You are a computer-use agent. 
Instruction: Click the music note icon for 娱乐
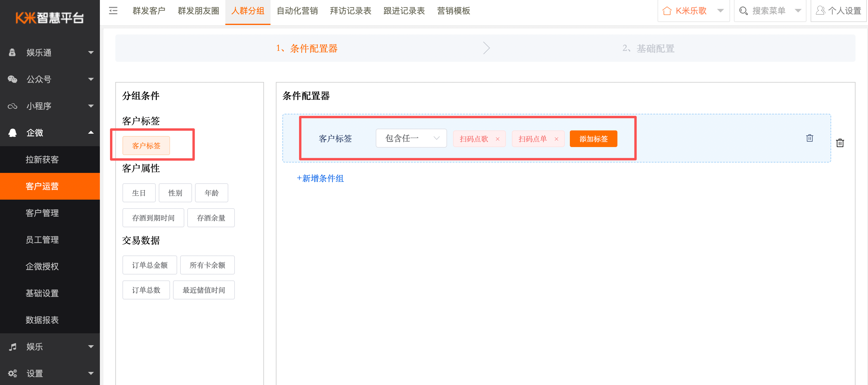12,347
